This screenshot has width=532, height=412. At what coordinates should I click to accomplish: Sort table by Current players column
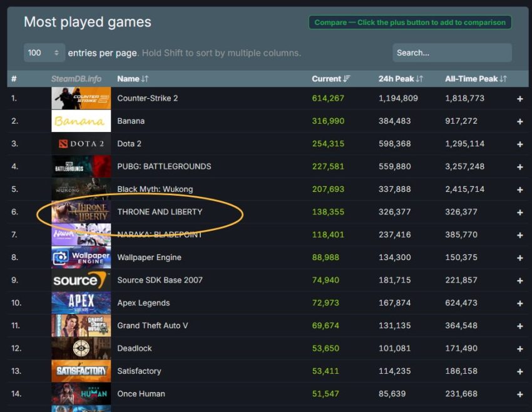point(331,79)
